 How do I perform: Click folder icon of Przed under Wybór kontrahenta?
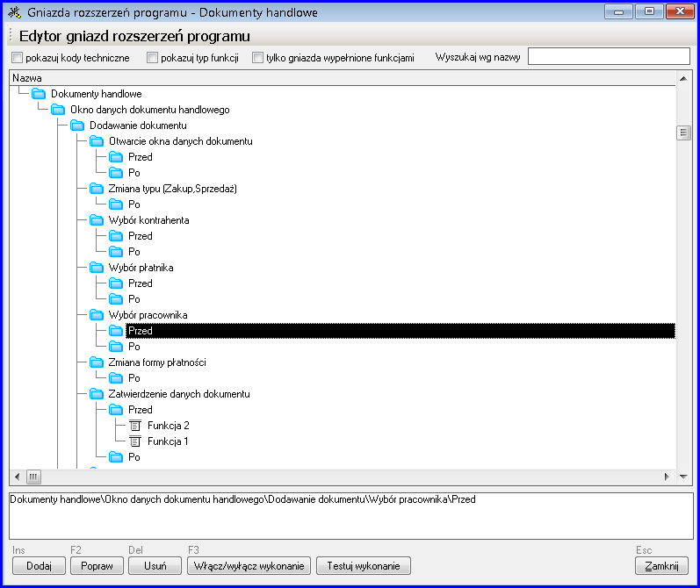pyautogui.click(x=116, y=235)
